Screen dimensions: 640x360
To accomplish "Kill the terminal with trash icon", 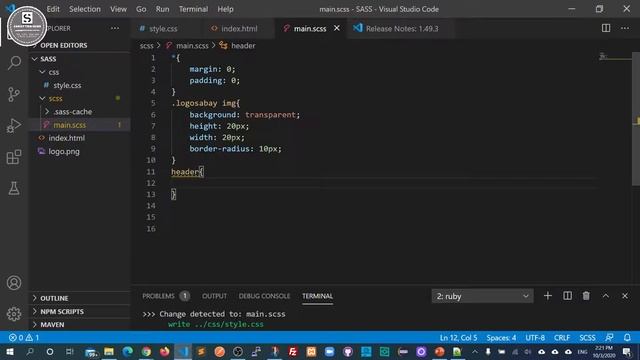I will [586, 296].
